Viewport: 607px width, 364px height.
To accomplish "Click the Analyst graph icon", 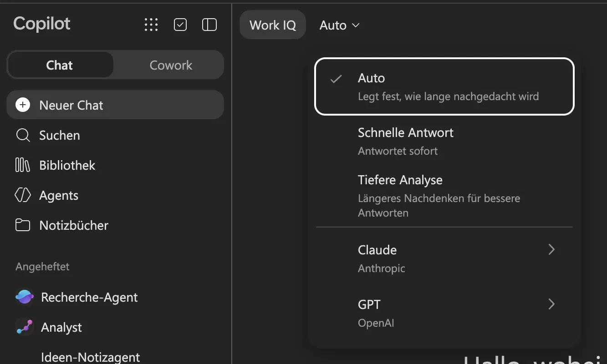I will click(24, 327).
